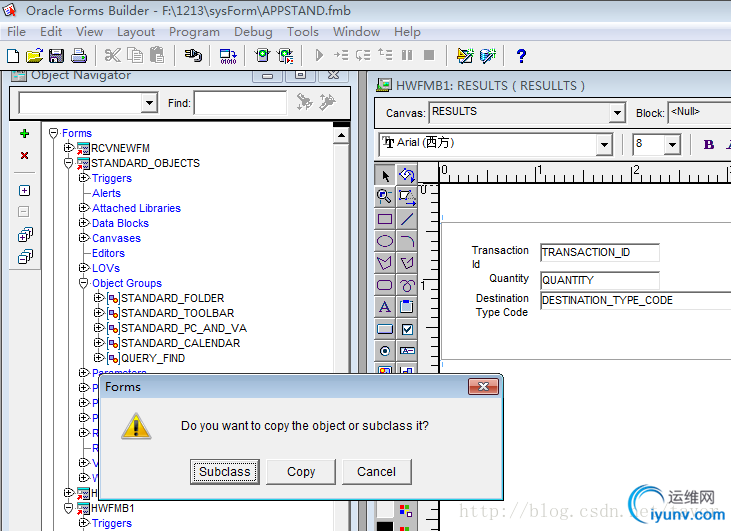The height and width of the screenshot is (531, 731).
Task: Collapse the STANDARD_OBJECTS form node
Action: click(69, 163)
